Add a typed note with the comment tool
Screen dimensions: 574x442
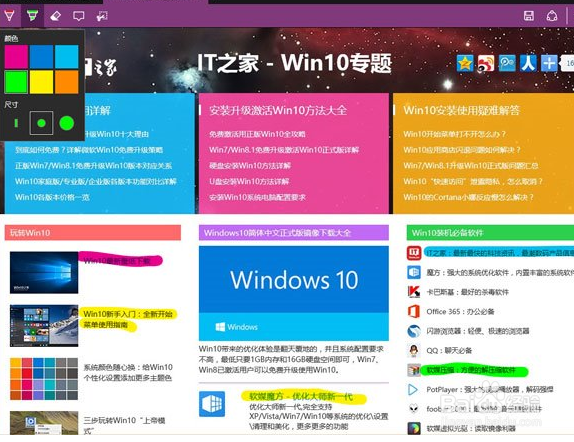point(78,16)
